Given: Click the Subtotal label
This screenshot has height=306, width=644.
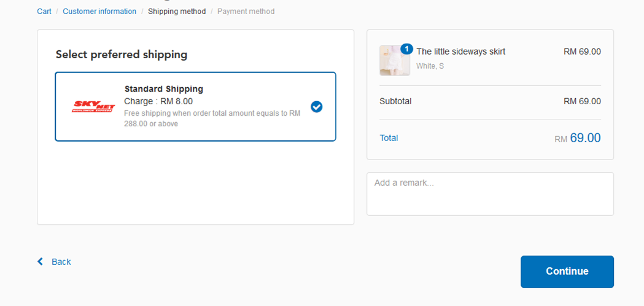Looking at the screenshot, I should [x=395, y=101].
